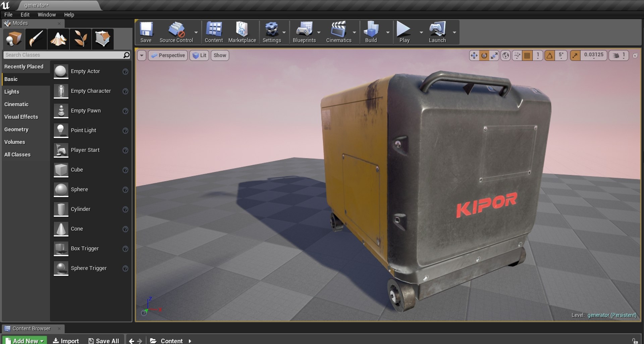Open camera speed setting in viewport
This screenshot has width=644, height=344.
[x=619, y=56]
